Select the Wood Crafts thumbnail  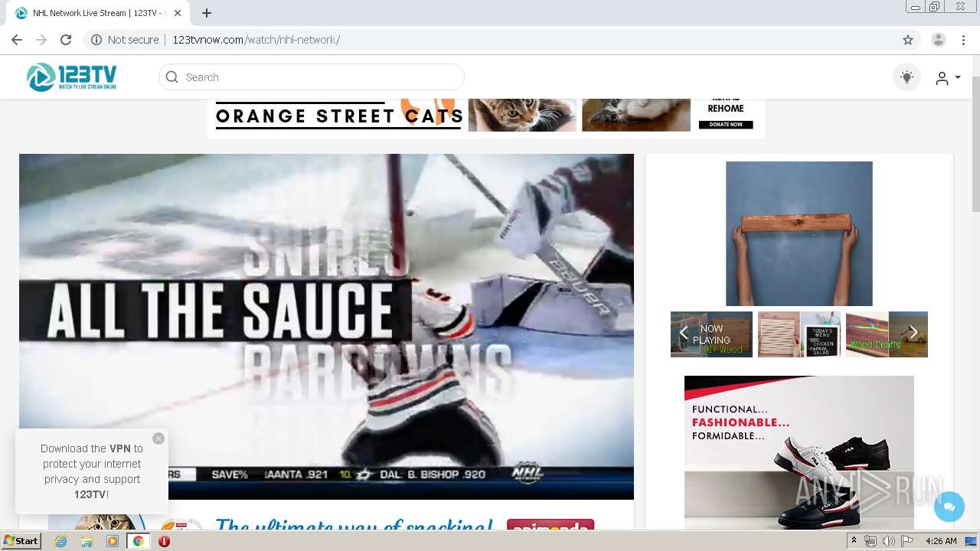887,334
